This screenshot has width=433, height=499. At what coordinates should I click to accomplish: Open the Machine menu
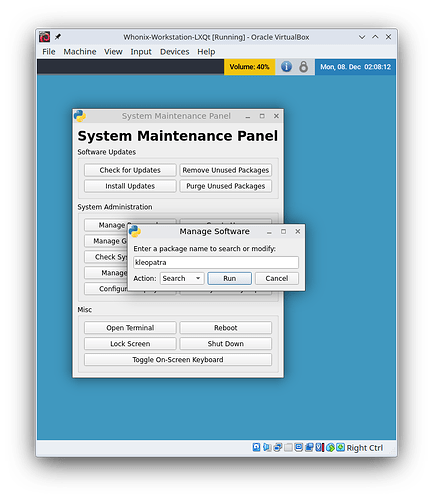click(80, 52)
